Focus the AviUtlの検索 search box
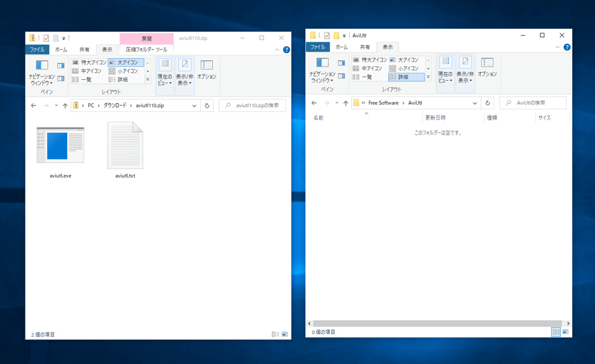This screenshot has width=595, height=364. (533, 103)
